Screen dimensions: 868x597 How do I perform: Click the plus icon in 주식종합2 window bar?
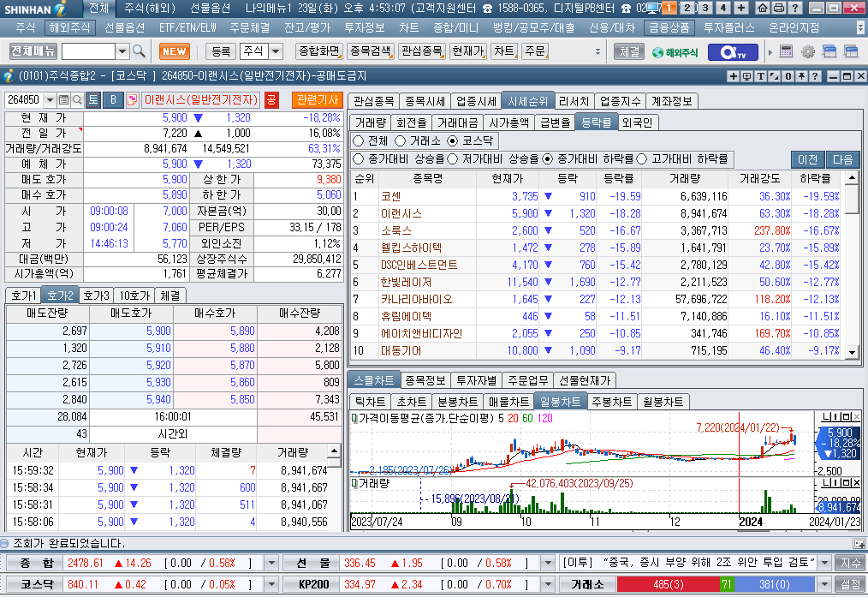[x=734, y=76]
